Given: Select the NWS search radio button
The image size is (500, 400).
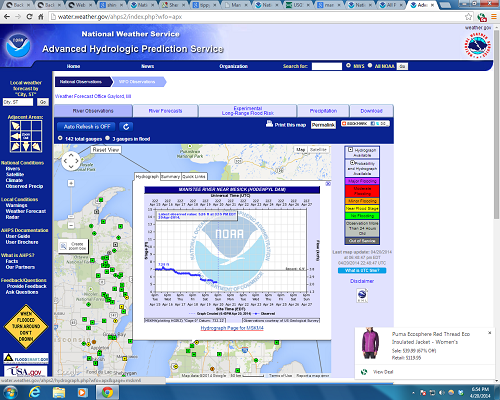Looking at the screenshot, I should tap(348, 65).
